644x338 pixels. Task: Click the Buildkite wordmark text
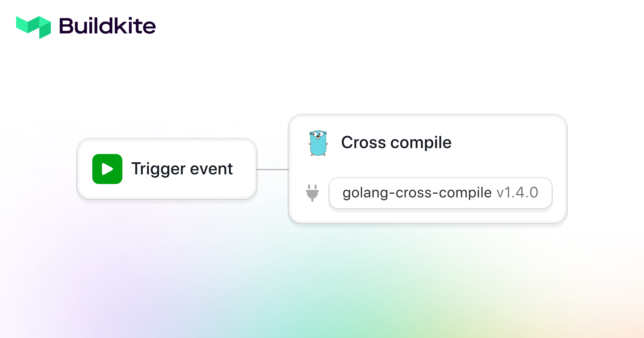tap(107, 26)
